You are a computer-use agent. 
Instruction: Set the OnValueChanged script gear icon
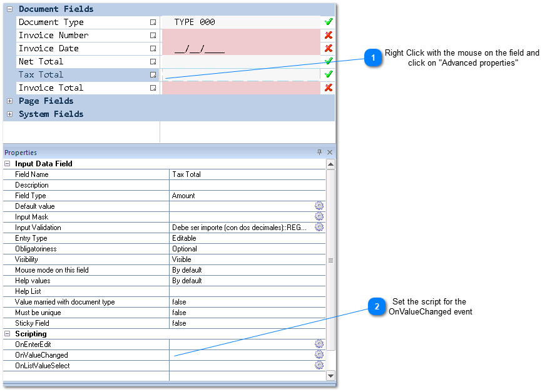[319, 354]
